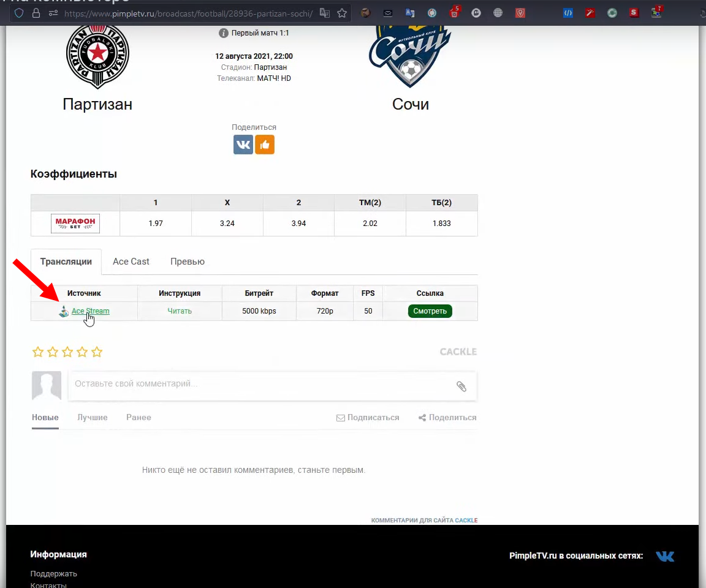Screen dimensions: 706x588
Task: Open the red S extension icon
Action: coord(634,13)
